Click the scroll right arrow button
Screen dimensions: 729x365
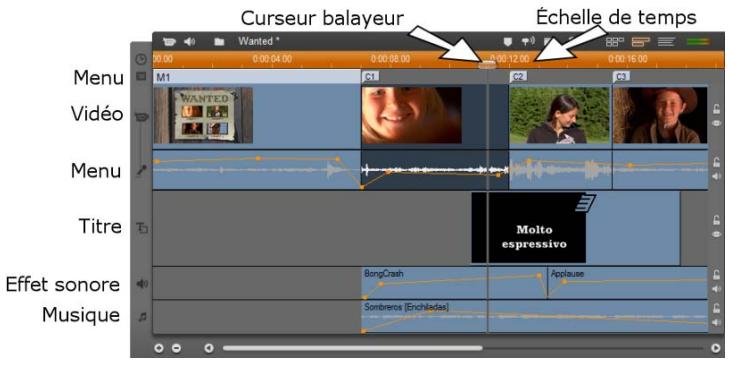click(716, 348)
